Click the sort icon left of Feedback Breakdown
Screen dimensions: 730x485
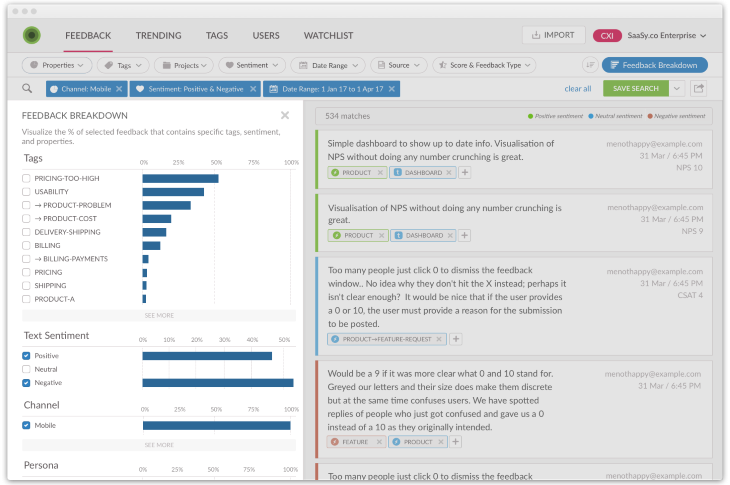pos(590,65)
